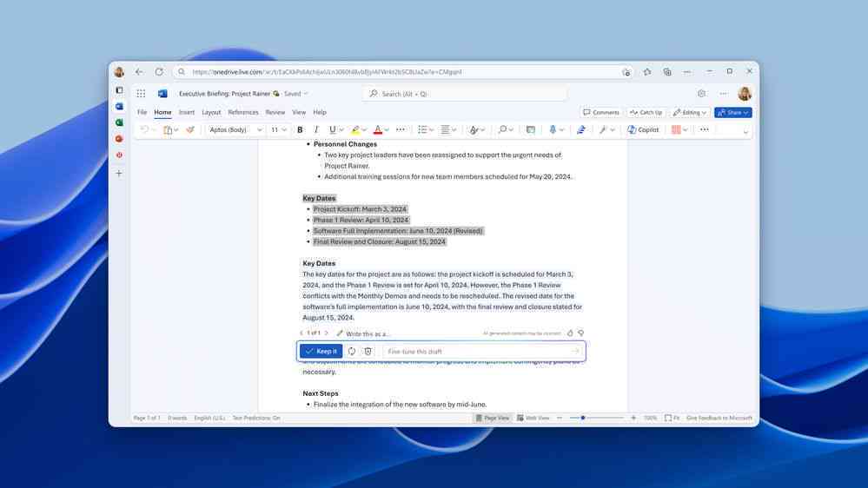868x488 pixels.
Task: Toggle bold formatting
Action: 300,129
